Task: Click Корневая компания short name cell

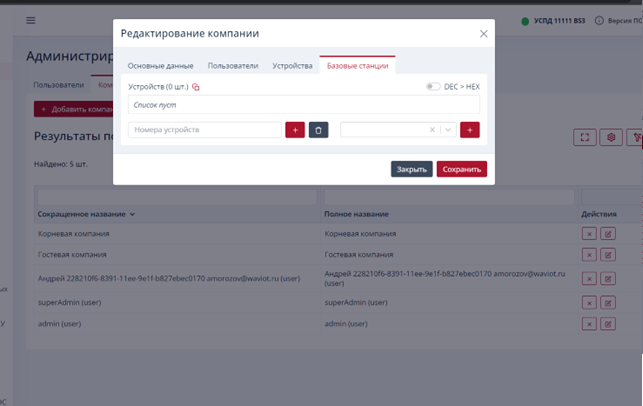Action: click(x=73, y=234)
